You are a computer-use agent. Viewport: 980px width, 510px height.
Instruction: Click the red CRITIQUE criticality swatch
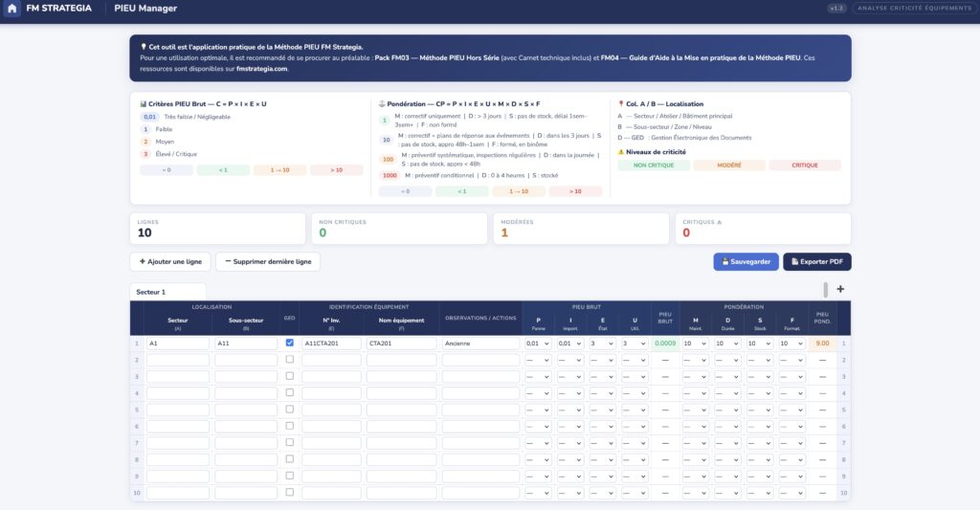(x=804, y=166)
